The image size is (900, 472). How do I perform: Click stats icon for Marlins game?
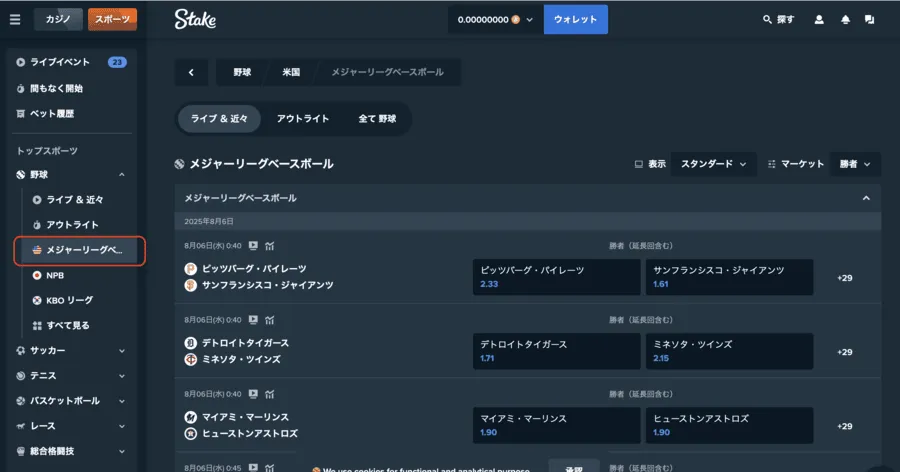(x=270, y=394)
